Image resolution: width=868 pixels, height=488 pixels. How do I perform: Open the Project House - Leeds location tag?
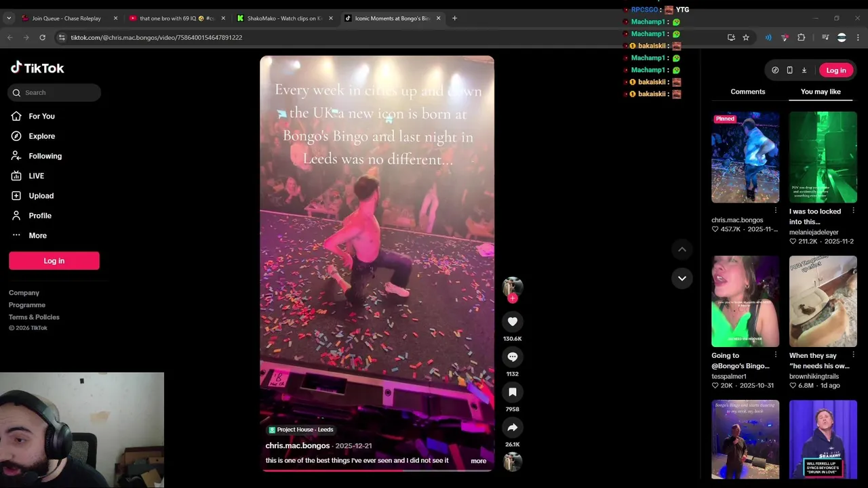pos(301,430)
